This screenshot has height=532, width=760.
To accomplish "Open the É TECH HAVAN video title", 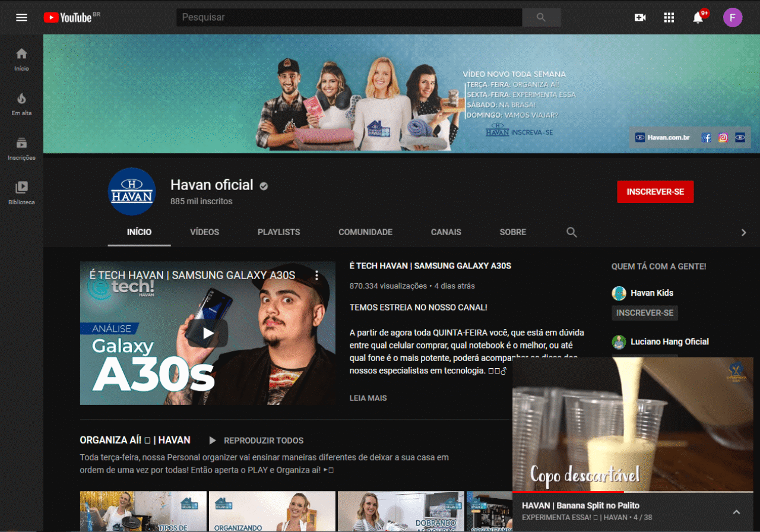I will pos(430,266).
